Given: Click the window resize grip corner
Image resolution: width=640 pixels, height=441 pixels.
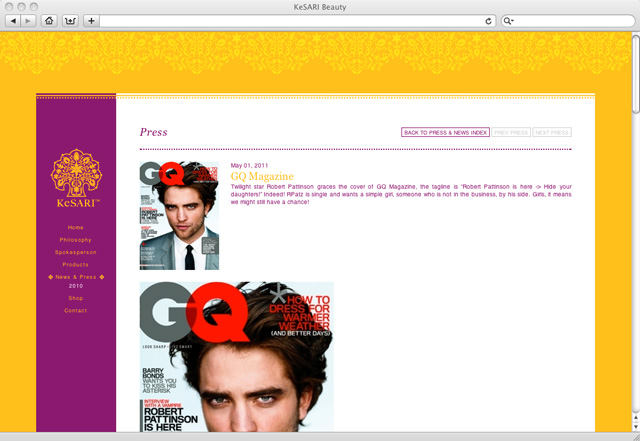Looking at the screenshot, I should point(636,437).
